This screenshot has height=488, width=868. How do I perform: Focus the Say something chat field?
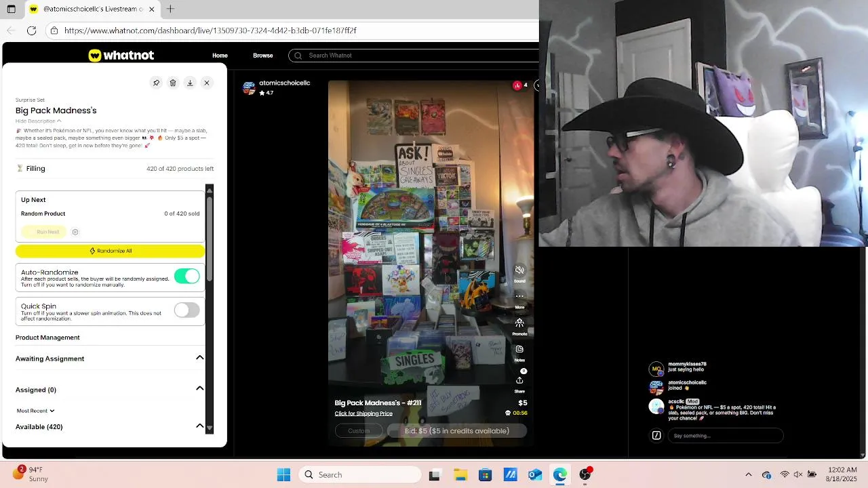pos(726,436)
